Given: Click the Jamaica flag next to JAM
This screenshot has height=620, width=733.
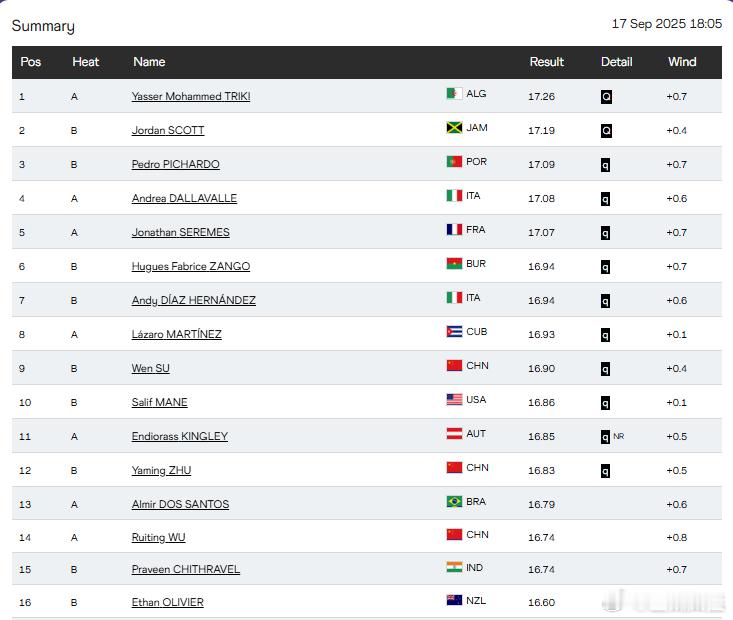Looking at the screenshot, I should (454, 128).
